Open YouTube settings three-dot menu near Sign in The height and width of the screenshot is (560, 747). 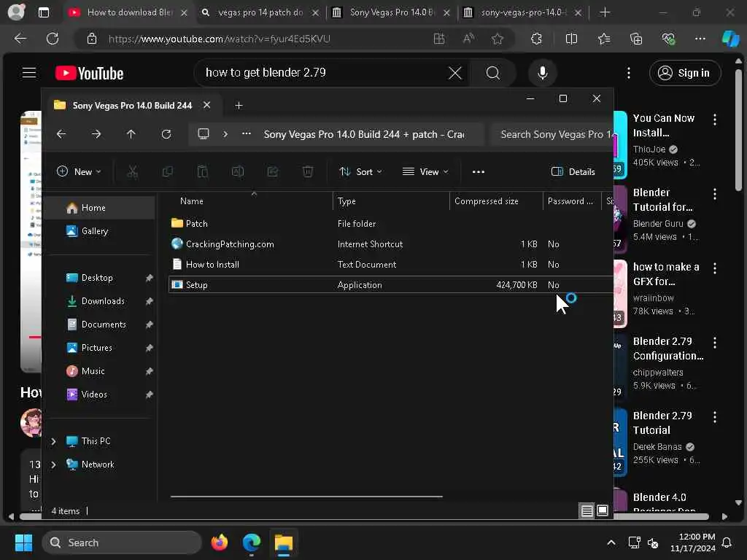[629, 73]
